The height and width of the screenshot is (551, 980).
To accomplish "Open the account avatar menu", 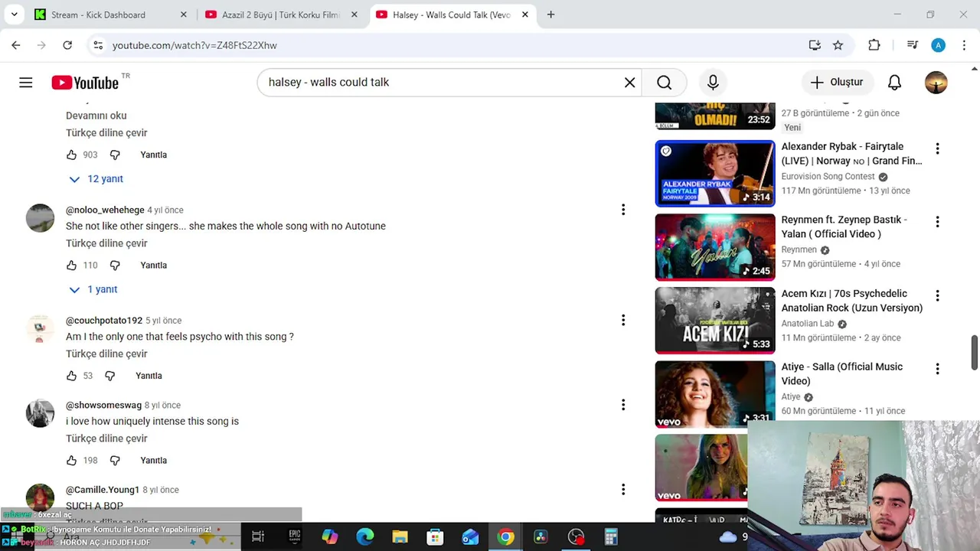I will tap(936, 83).
